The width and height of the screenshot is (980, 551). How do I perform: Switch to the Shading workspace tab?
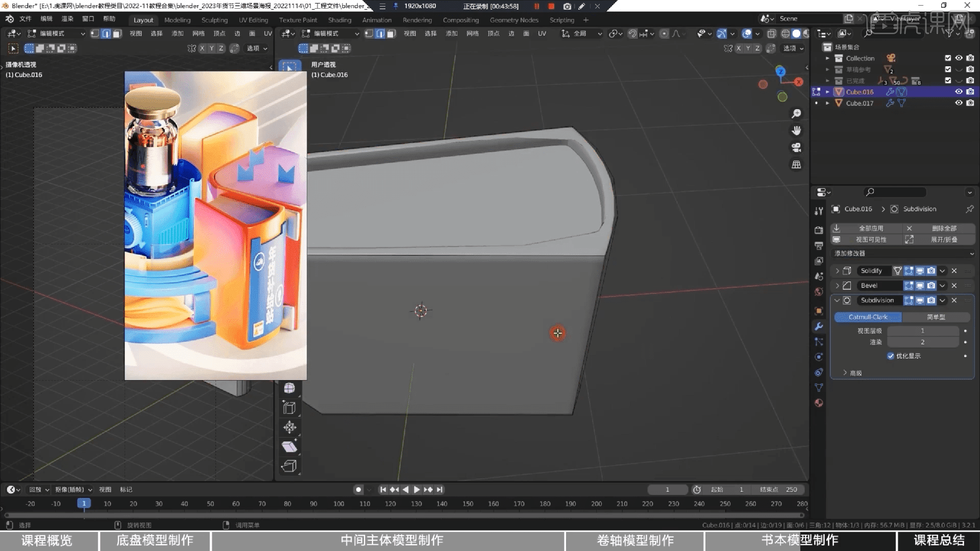click(339, 20)
